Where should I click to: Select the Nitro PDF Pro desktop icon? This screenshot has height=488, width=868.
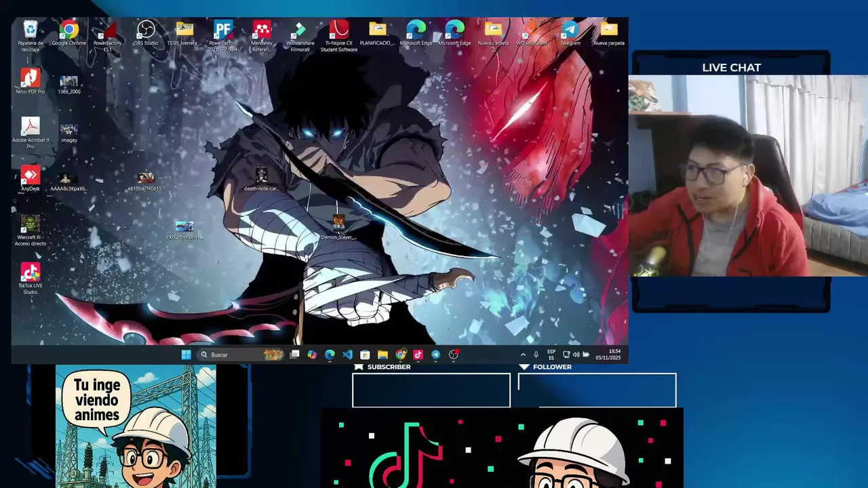pyautogui.click(x=31, y=81)
